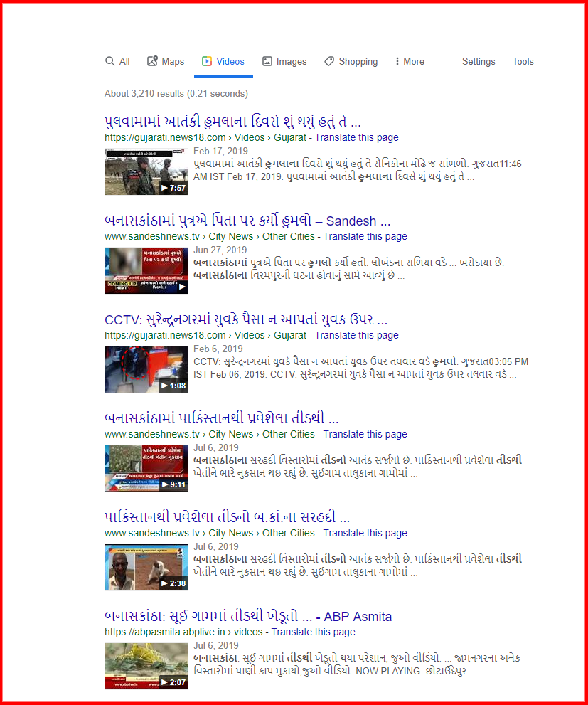Viewport: 588px width, 705px height.
Task: Open the ABP Asmita Banaskantha result
Action: [x=248, y=616]
